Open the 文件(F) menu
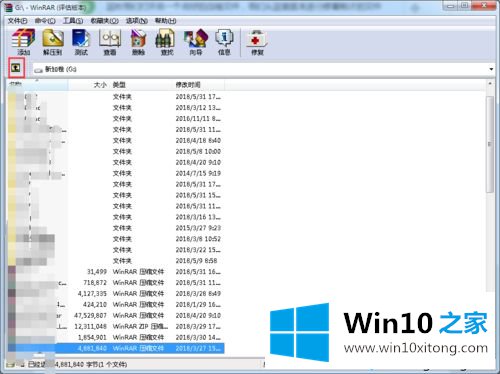Viewport: 500px width, 374px height. coord(17,21)
